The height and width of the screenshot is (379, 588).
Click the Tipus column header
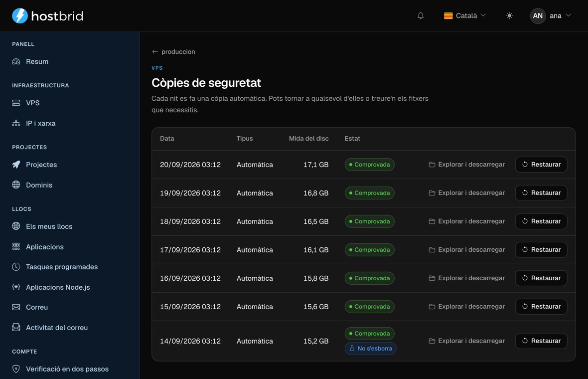point(245,139)
